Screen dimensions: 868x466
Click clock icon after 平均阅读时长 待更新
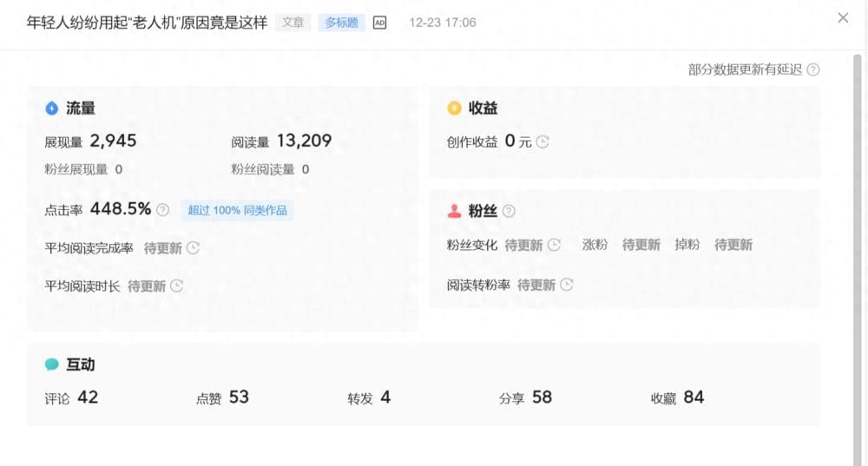point(176,286)
